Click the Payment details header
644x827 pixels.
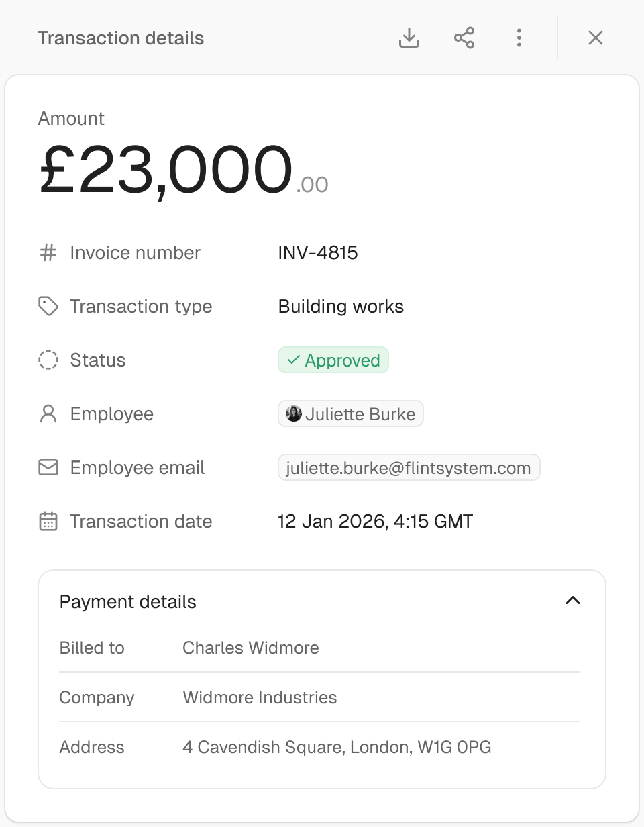322,601
